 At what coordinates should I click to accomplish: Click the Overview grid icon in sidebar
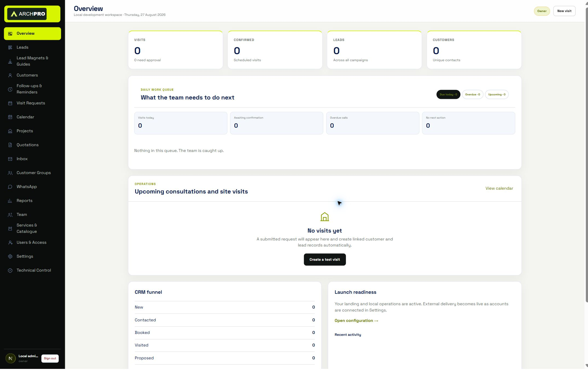[10, 34]
